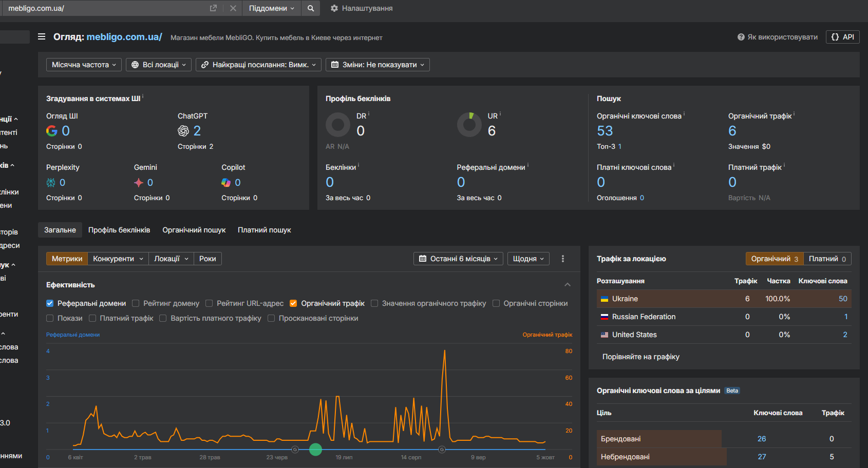
Task: Switch traffic by location to Платний
Action: [x=827, y=259]
